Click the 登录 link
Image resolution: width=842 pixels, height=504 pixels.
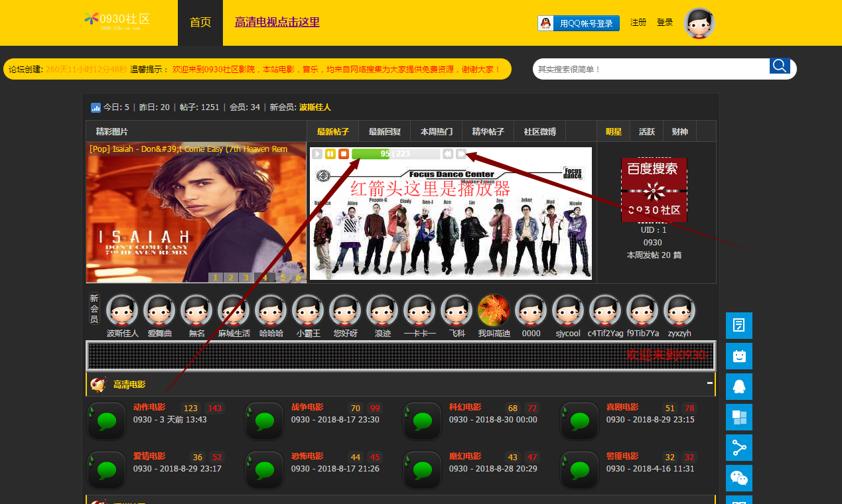(665, 23)
